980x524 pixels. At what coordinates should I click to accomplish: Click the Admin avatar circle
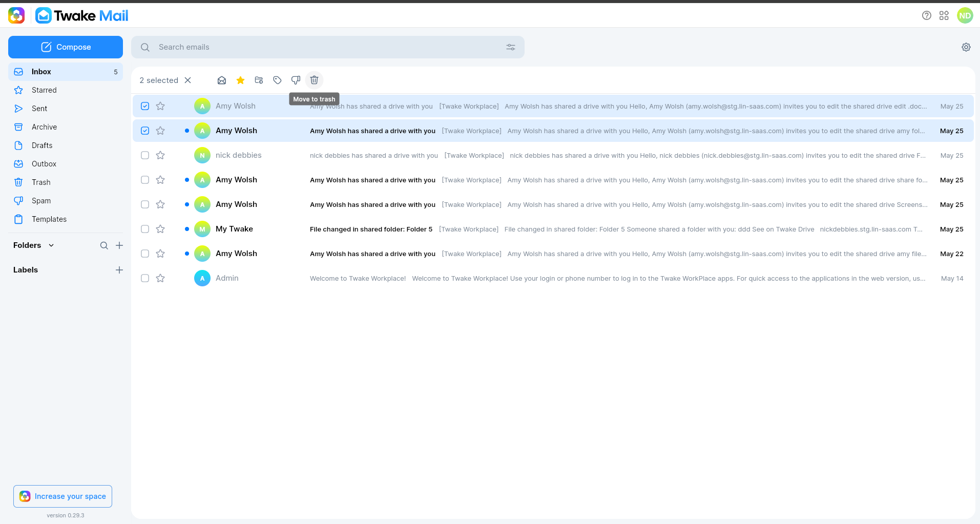pos(202,278)
